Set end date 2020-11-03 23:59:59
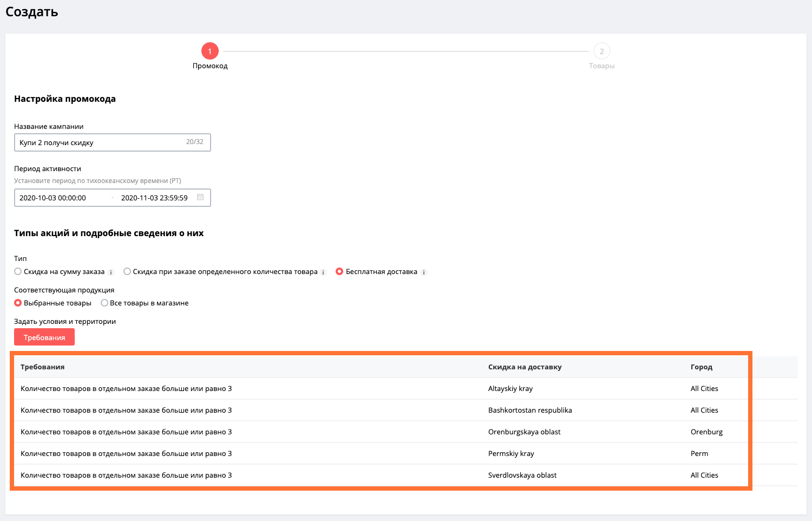 coord(154,198)
